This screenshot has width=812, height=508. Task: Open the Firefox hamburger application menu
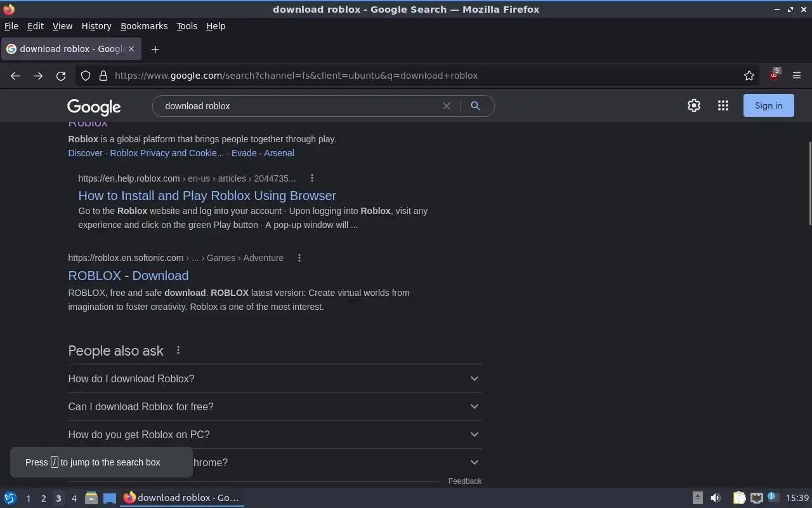[x=797, y=76]
